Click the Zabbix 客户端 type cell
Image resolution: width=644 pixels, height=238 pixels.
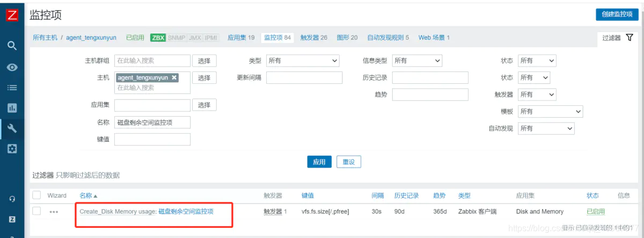click(x=477, y=212)
